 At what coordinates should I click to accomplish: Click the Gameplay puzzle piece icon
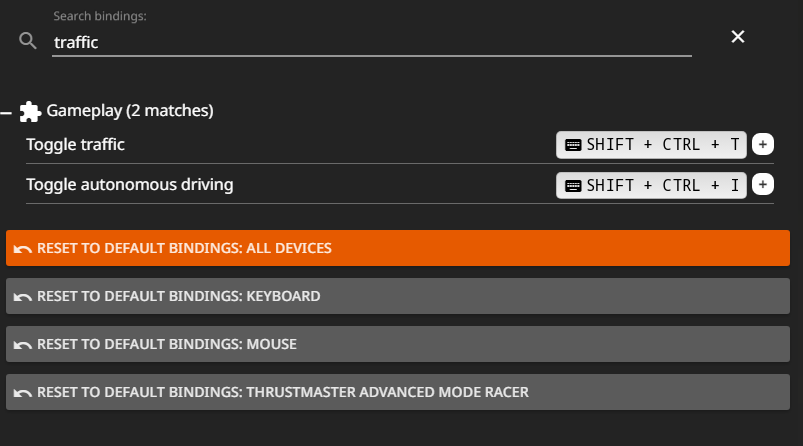pos(31,110)
